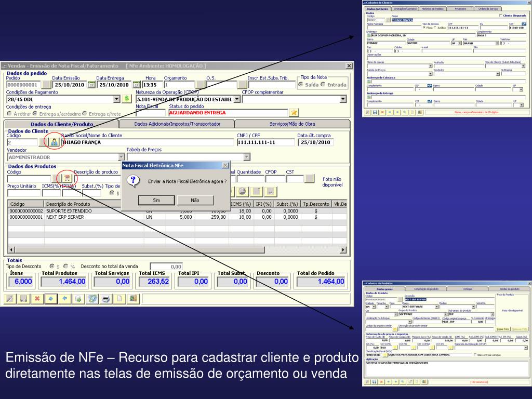Screen dimensions: 532x399
Task: Click the red X cancel icon in Vendas toolbar
Action: (x=37, y=299)
